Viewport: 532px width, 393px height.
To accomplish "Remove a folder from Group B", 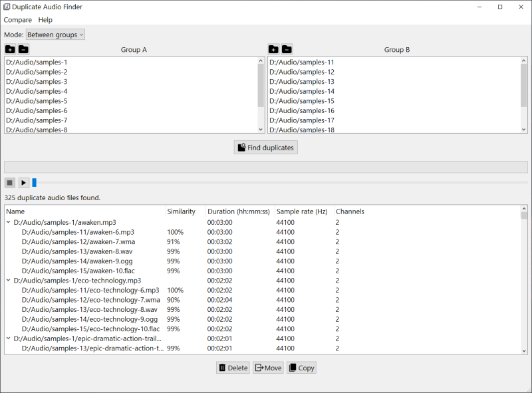I will (287, 49).
